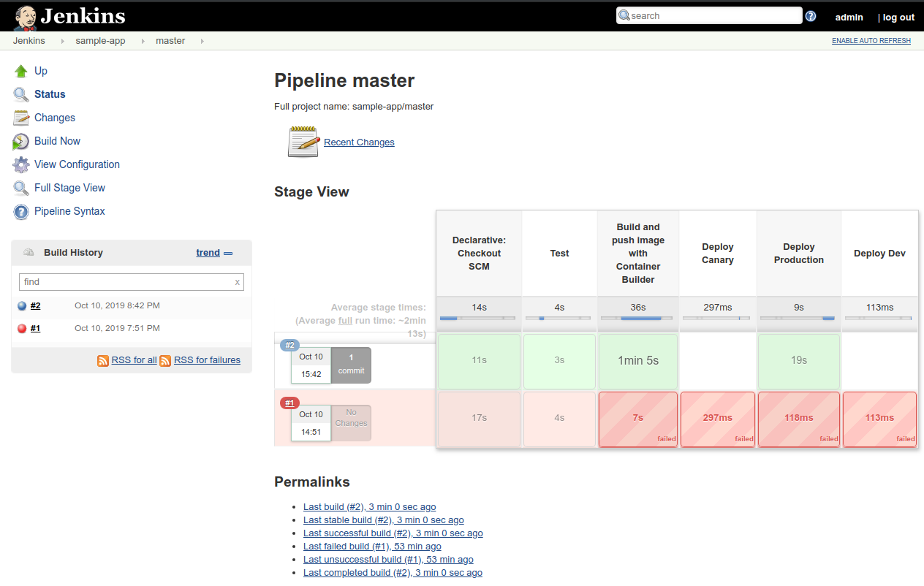
Task: Click the View Configuration gear icon
Action: pyautogui.click(x=21, y=164)
